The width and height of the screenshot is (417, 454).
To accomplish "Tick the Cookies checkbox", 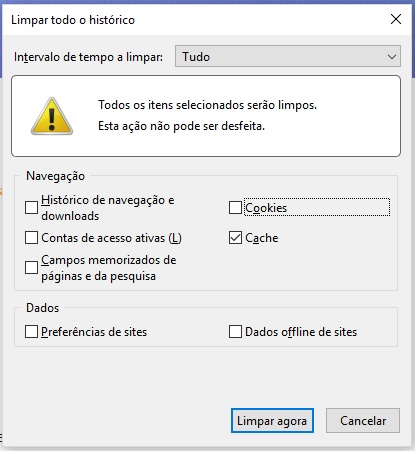I will pos(235,207).
